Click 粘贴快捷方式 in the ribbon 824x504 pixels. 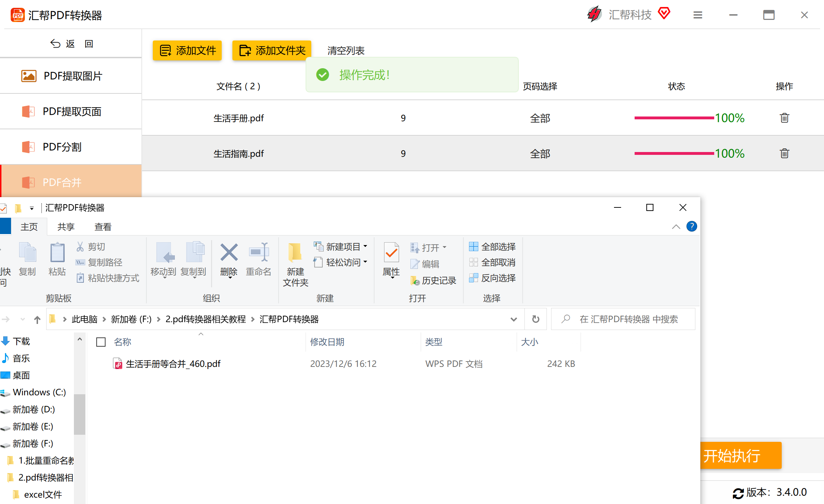pyautogui.click(x=108, y=278)
